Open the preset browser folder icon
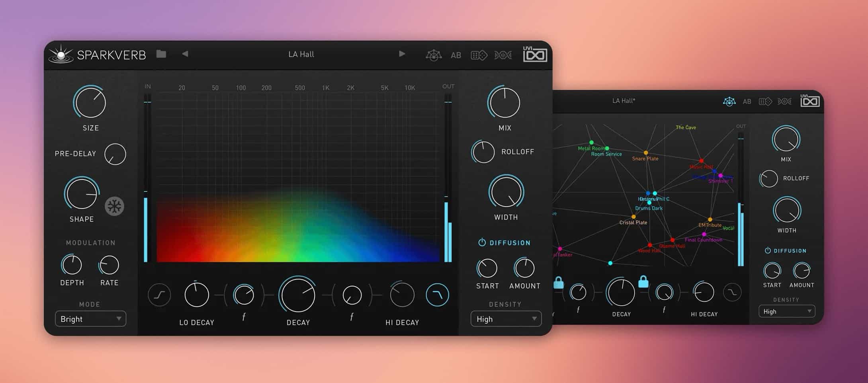Viewport: 868px width, 383px height. [x=161, y=54]
